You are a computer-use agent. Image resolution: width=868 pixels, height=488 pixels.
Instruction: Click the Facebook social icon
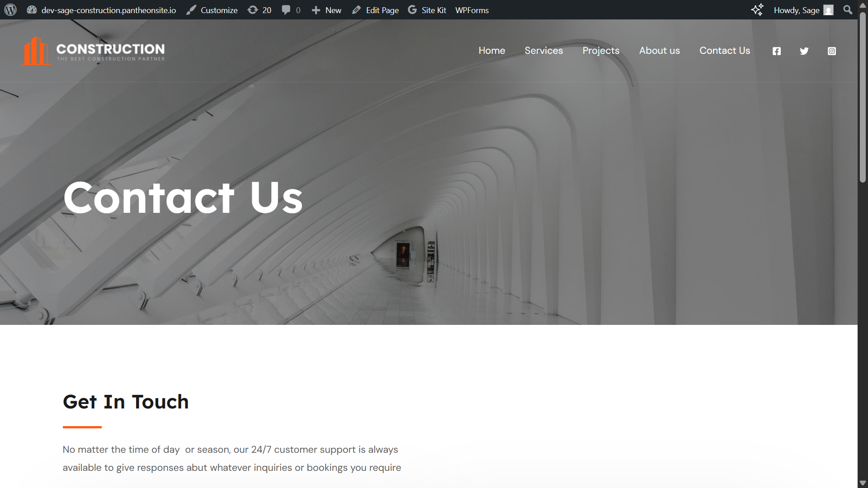tap(777, 51)
